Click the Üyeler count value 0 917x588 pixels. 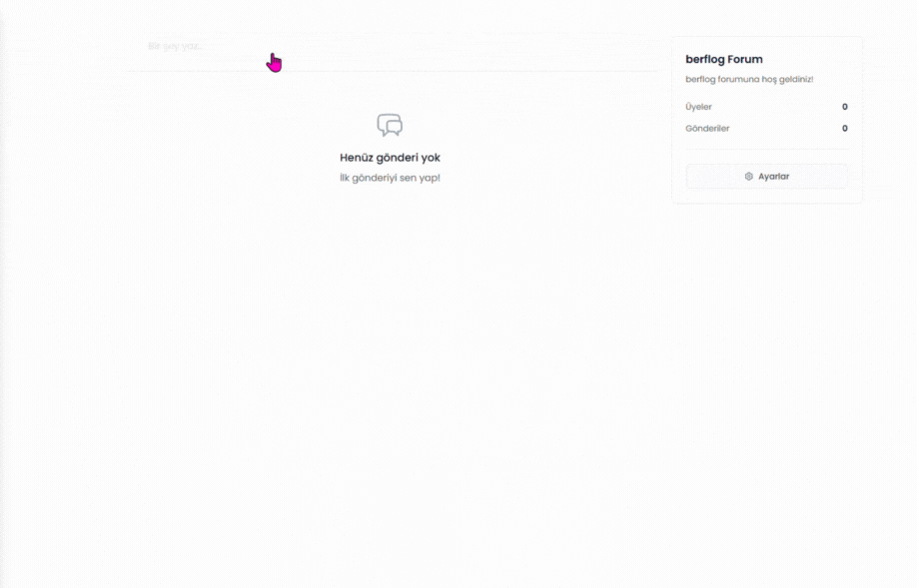pyautogui.click(x=844, y=107)
